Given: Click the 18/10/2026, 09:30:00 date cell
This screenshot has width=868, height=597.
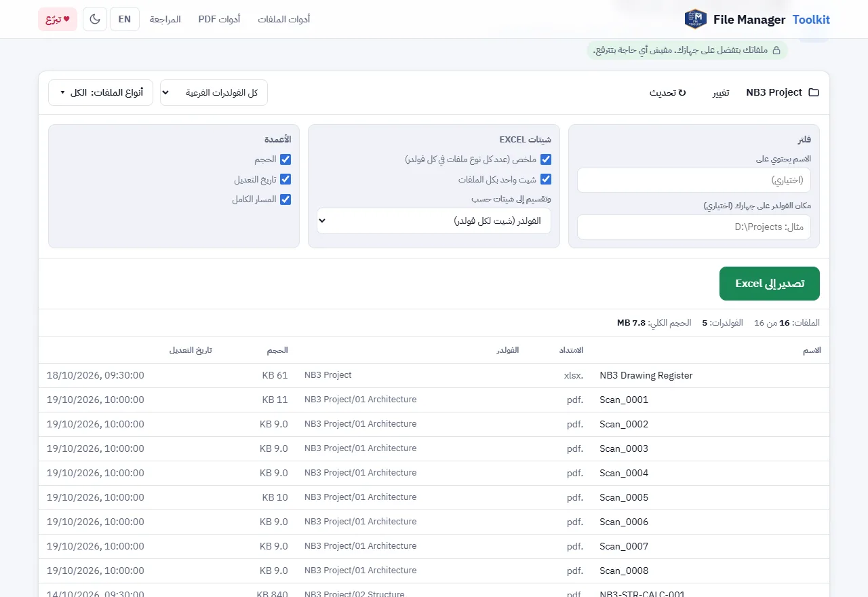Looking at the screenshot, I should point(96,375).
